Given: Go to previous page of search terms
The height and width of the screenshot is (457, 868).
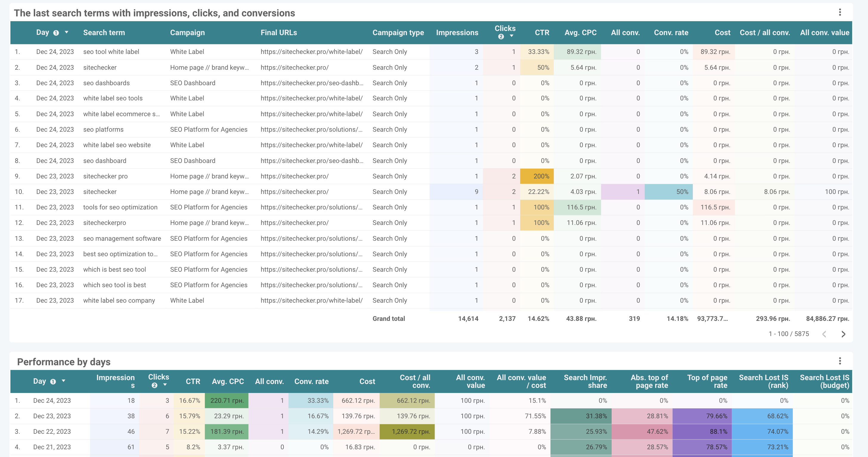Looking at the screenshot, I should click(824, 334).
